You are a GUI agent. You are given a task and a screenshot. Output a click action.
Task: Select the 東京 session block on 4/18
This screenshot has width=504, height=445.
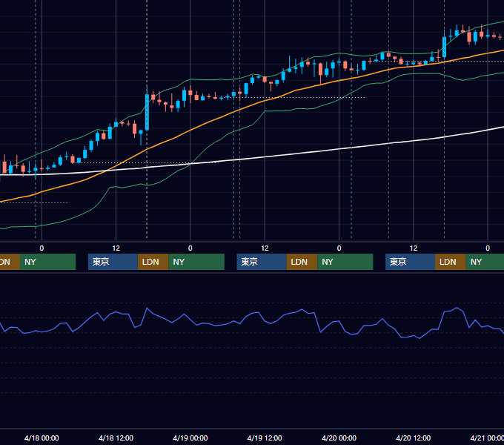113,262
